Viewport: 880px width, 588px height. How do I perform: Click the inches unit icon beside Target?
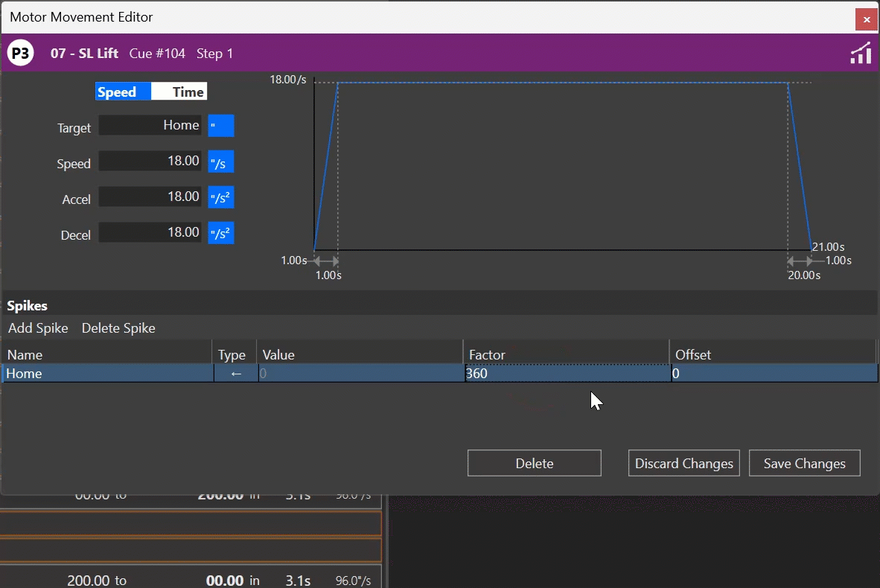[x=220, y=125]
